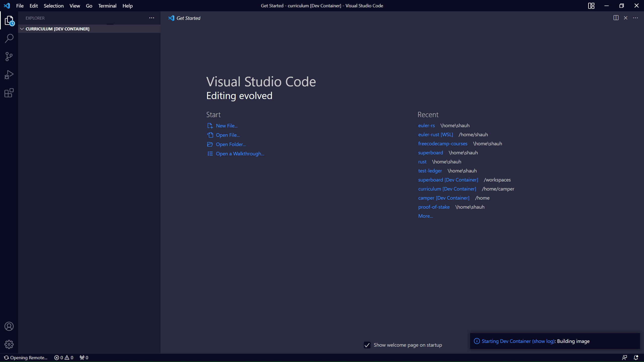The image size is (644, 362).
Task: Open the Edit menu
Action: click(33, 6)
